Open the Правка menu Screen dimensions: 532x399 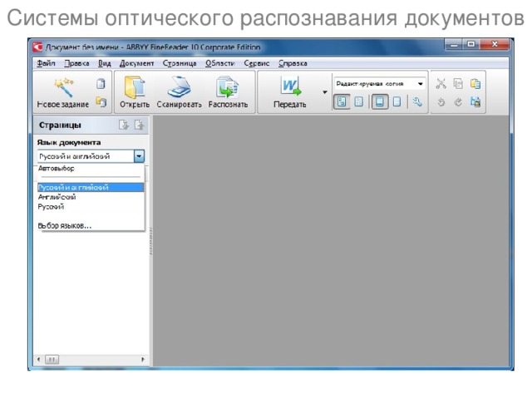[x=76, y=63]
